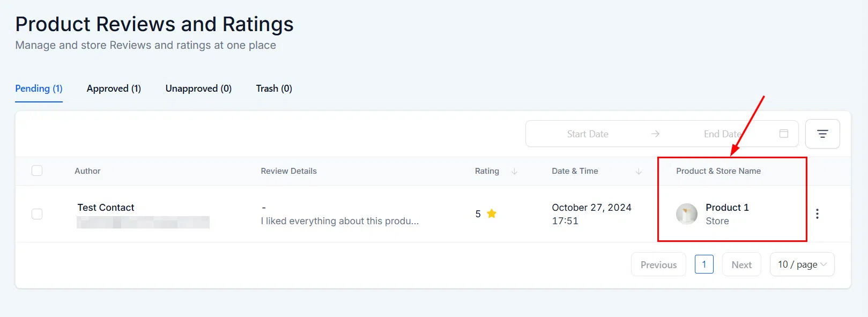
Task: Click the Product 1 name text
Action: click(x=727, y=208)
